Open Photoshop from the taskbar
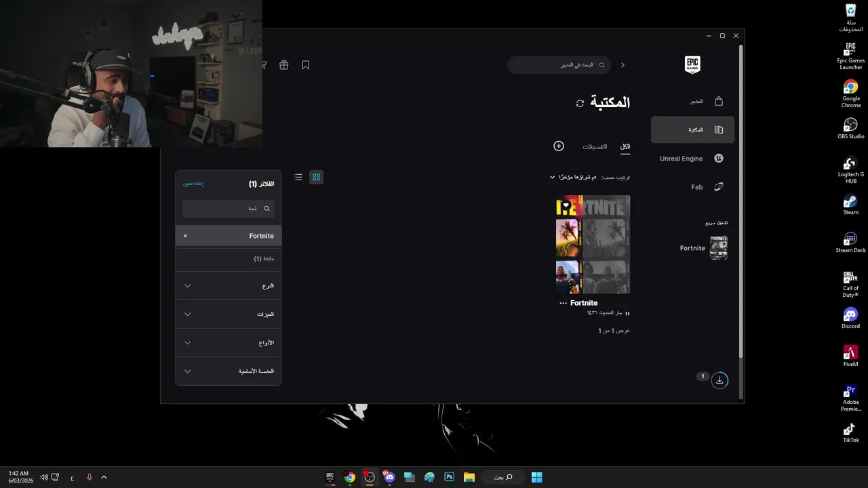 pos(449,477)
